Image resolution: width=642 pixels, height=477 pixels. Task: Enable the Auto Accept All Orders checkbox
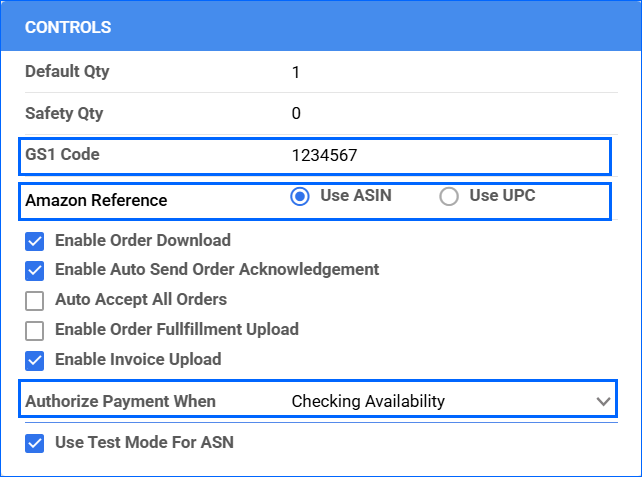coord(35,300)
